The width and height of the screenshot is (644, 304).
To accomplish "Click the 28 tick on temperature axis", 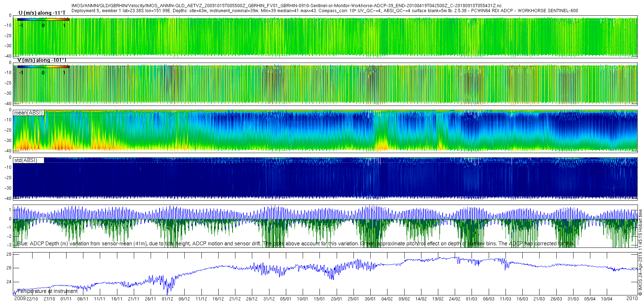I will click(9, 254).
